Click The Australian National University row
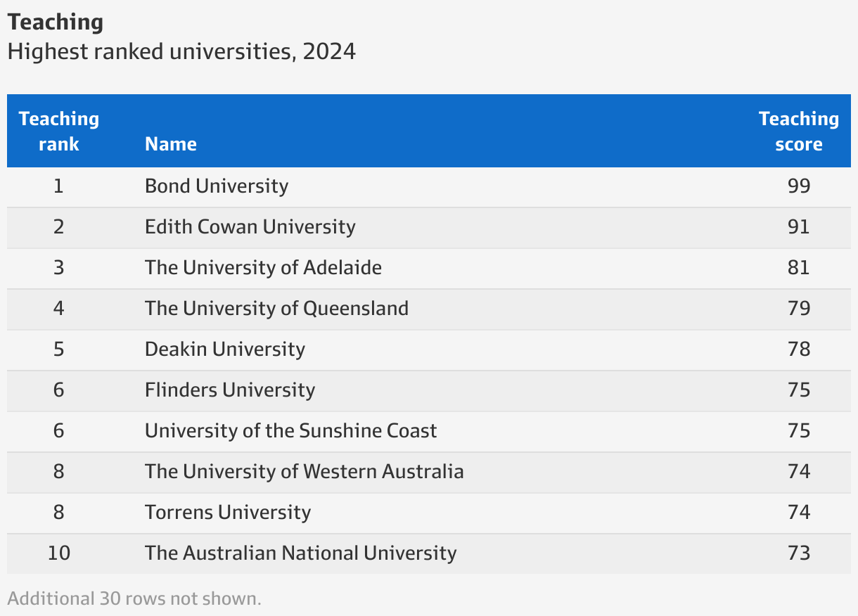This screenshot has width=858, height=616. point(301,553)
